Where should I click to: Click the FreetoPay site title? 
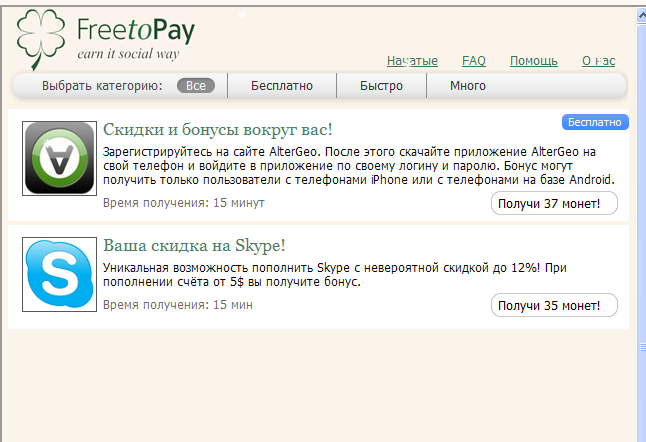(136, 30)
